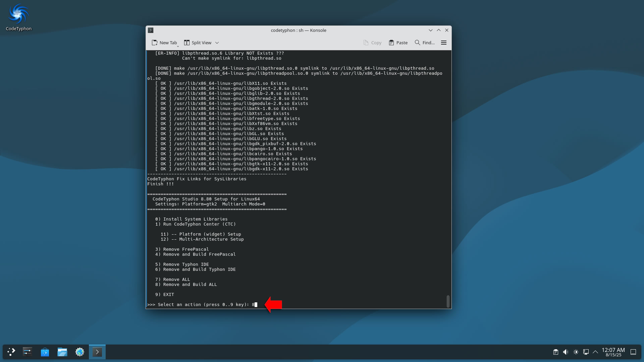This screenshot has height=362, width=644.
Task: Click 'CodeTyphon Fix Links for SysLibraries' text
Action: point(197,179)
